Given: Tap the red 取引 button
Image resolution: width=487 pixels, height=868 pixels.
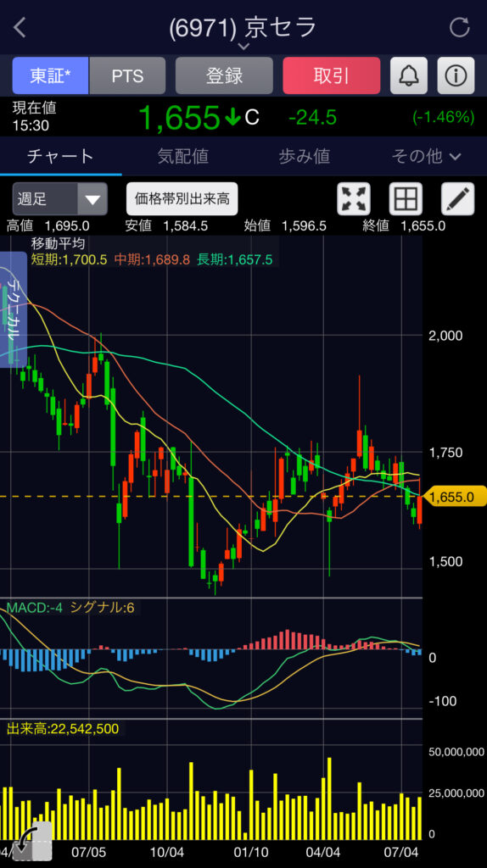Looking at the screenshot, I should 332,75.
